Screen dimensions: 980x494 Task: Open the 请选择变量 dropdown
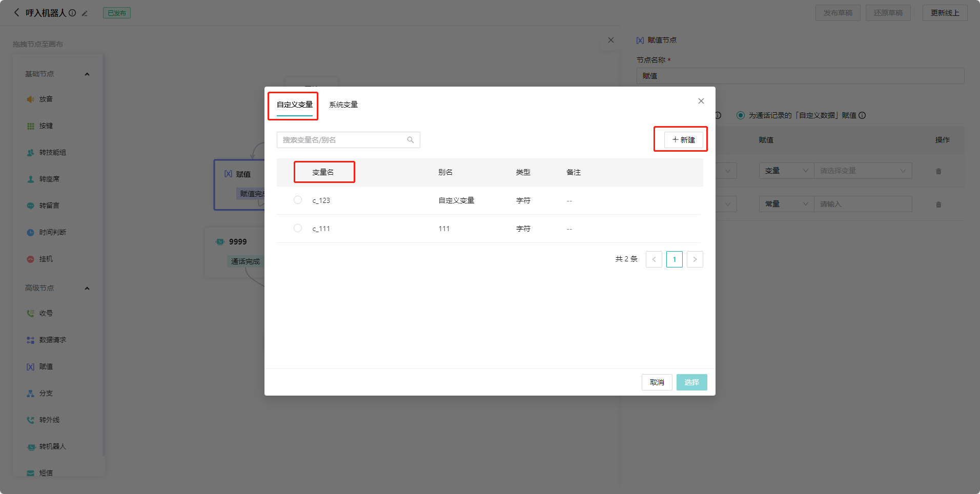[863, 171]
